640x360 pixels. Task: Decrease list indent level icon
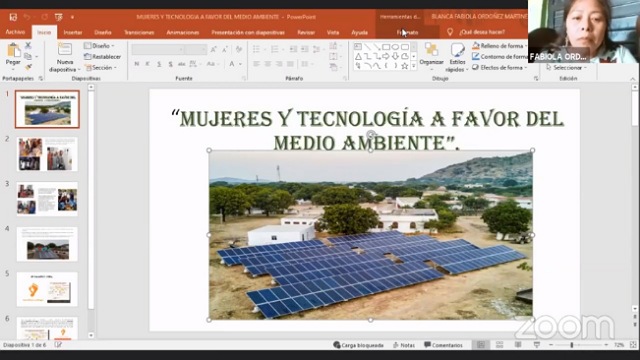point(293,49)
